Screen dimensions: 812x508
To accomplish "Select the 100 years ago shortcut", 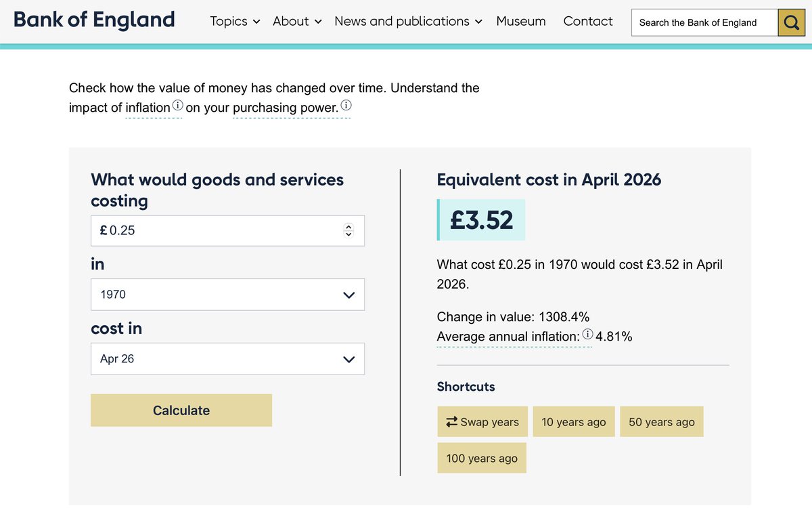I will (x=482, y=459).
